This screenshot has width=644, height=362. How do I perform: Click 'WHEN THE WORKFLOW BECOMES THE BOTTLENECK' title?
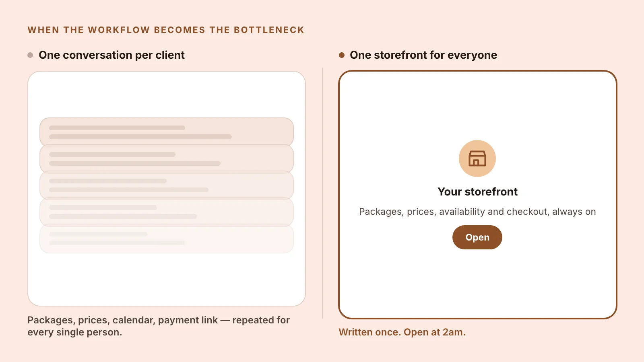point(166,30)
